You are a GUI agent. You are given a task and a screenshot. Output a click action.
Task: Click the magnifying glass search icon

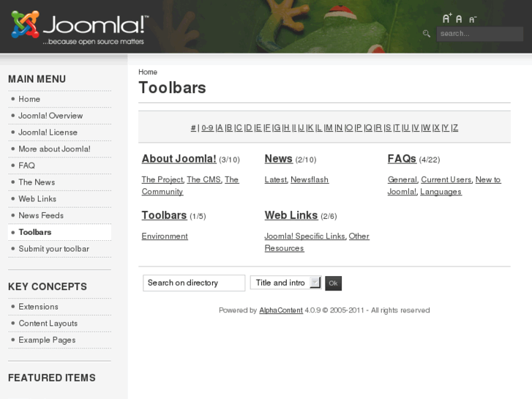427,34
